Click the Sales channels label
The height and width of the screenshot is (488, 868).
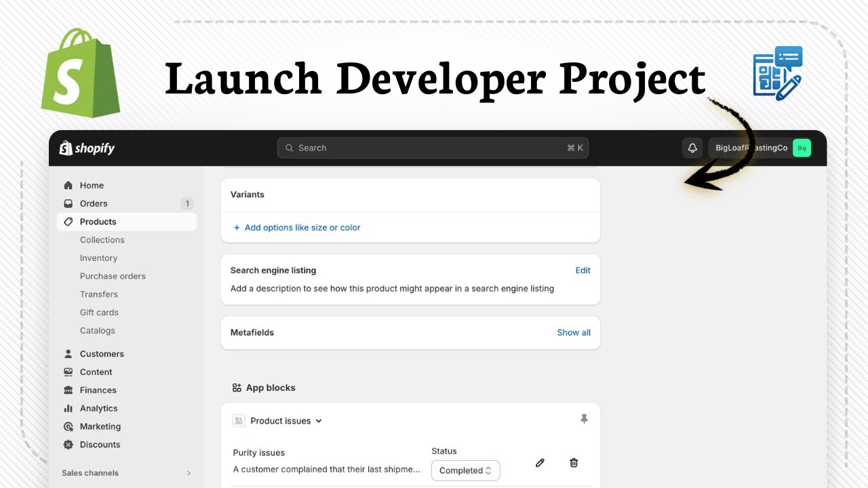pyautogui.click(x=90, y=473)
